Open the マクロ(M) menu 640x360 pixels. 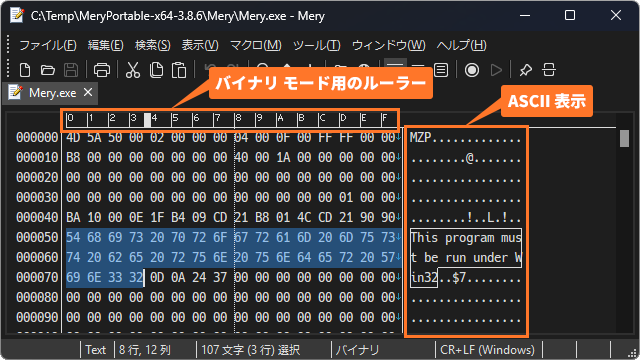pos(256,45)
